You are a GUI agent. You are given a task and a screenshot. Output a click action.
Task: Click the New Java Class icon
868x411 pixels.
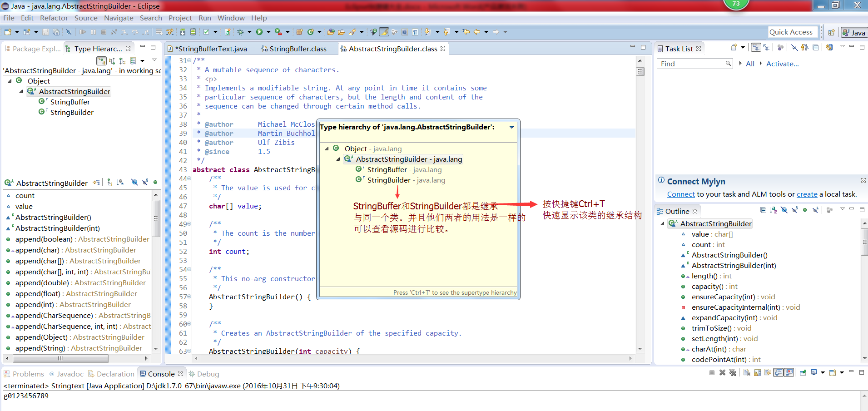pyautogui.click(x=311, y=32)
